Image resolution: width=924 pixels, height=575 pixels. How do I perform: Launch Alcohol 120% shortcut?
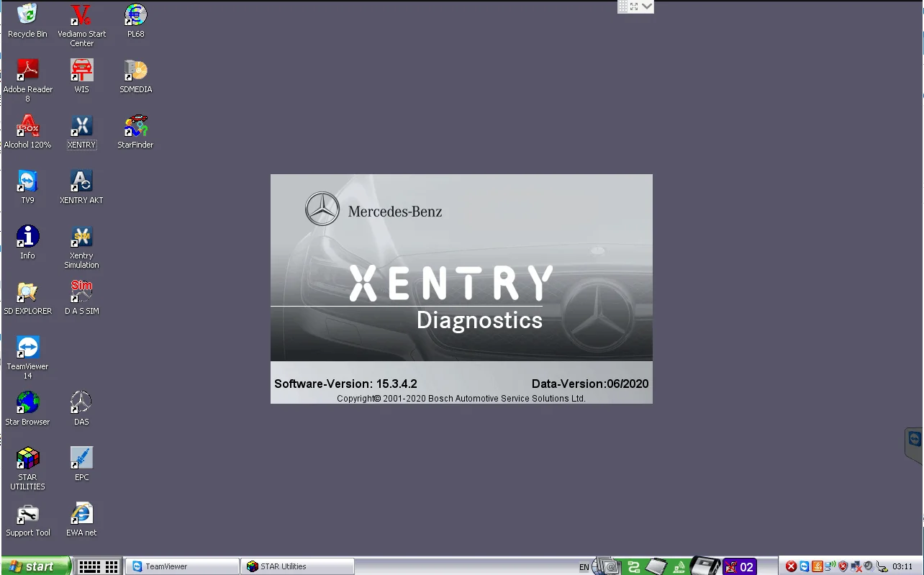27,132
